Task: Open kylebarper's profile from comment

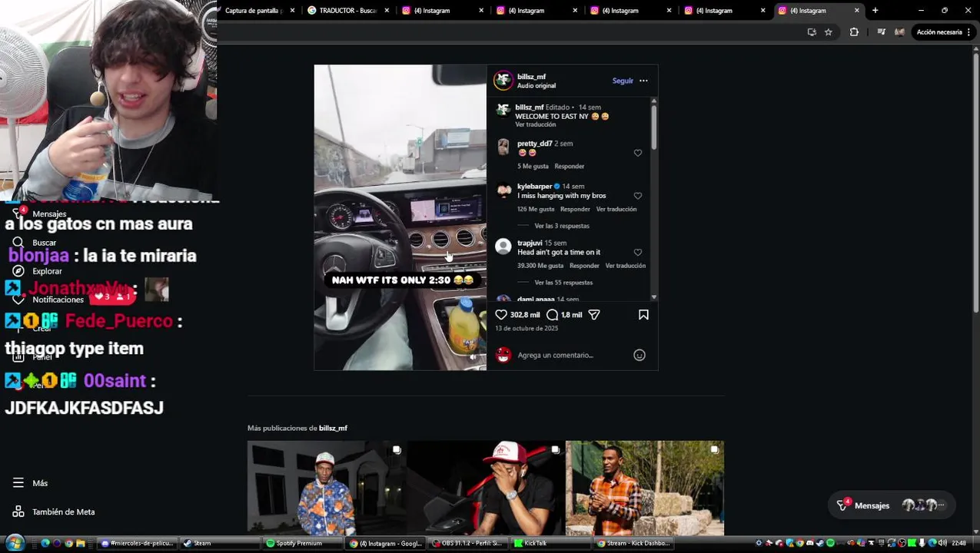Action: [x=534, y=186]
